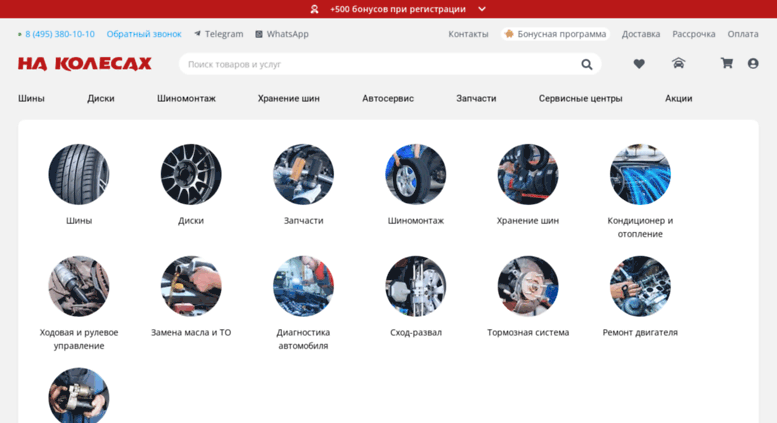
Task: Click the bonus program gift icon
Action: 509,34
